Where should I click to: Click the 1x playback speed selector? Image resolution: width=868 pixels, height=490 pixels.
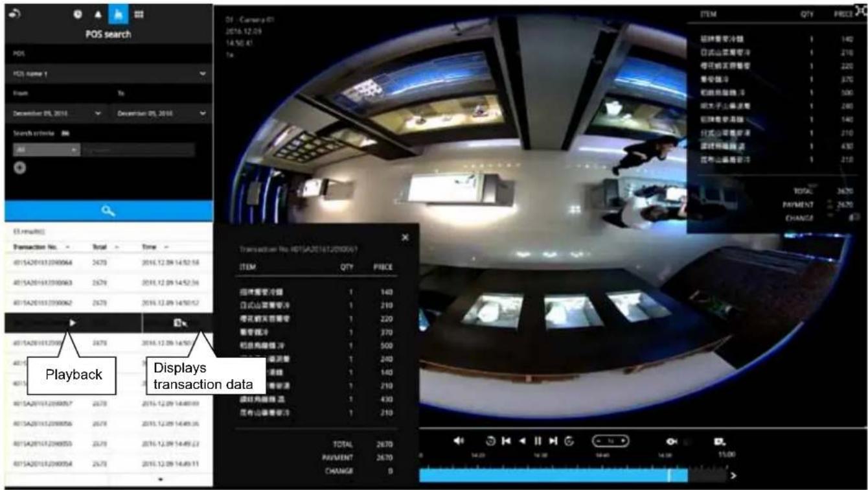611,441
